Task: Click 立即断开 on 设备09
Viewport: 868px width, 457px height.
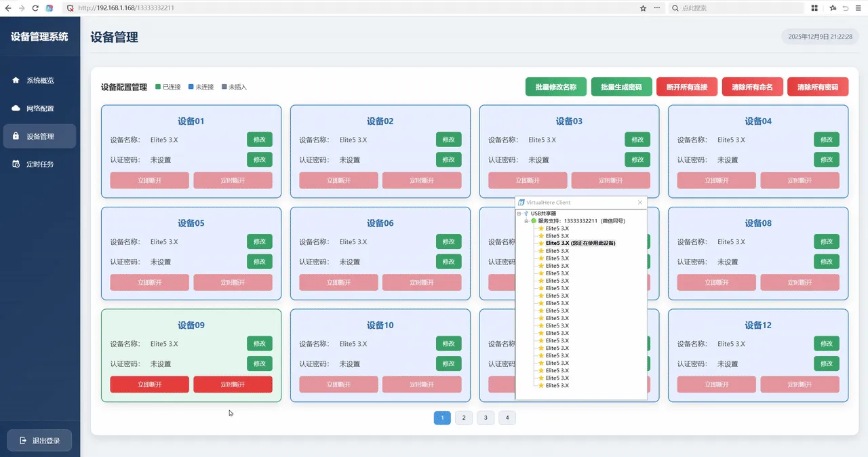Action: [x=149, y=384]
